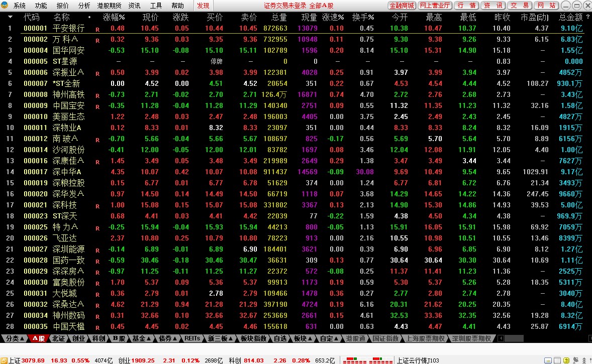Screen dimensions: 592x364
Task: Select stock row 000002 万科A
Action: click(x=296, y=39)
